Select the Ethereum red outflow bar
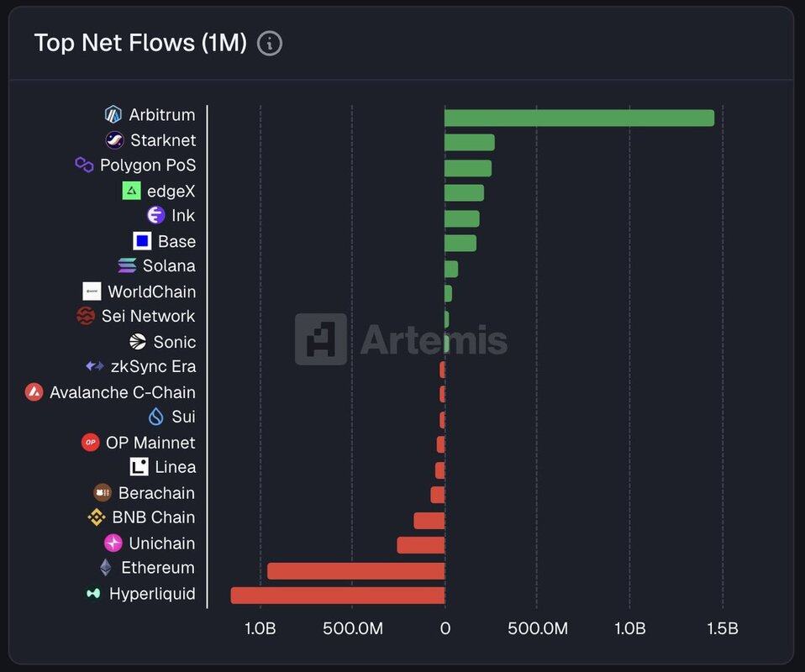The height and width of the screenshot is (672, 805). click(355, 571)
